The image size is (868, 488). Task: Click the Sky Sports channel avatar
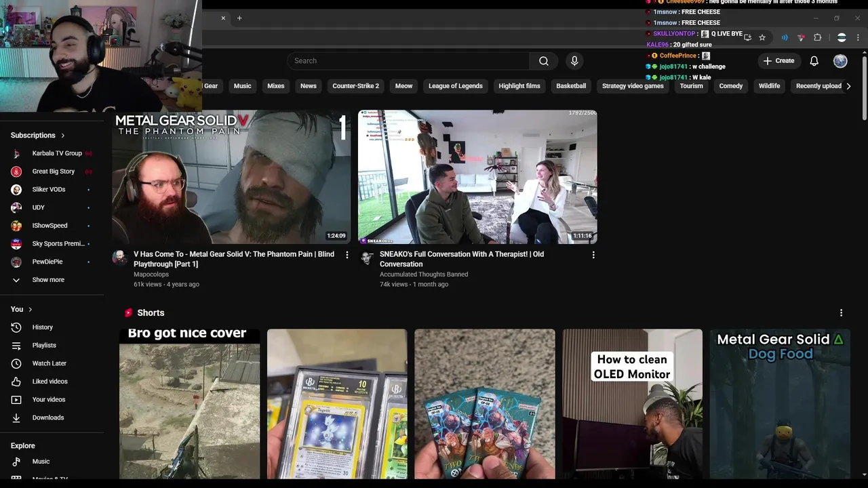click(16, 244)
